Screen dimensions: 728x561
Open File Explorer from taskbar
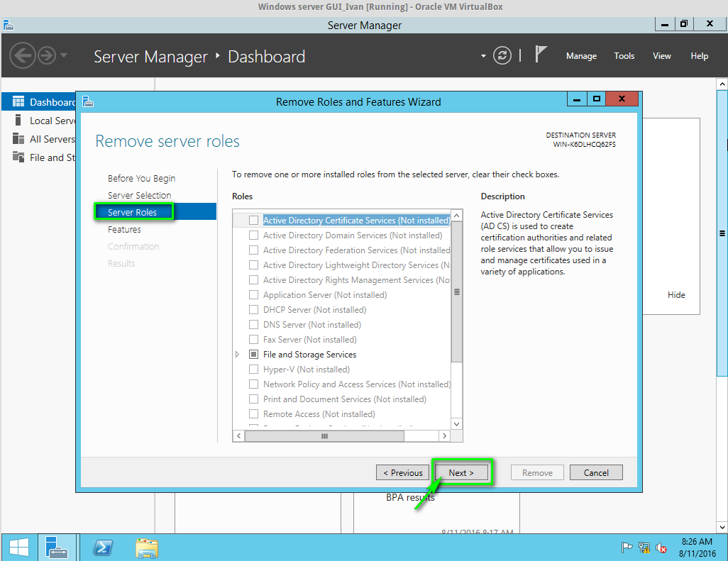click(x=147, y=548)
